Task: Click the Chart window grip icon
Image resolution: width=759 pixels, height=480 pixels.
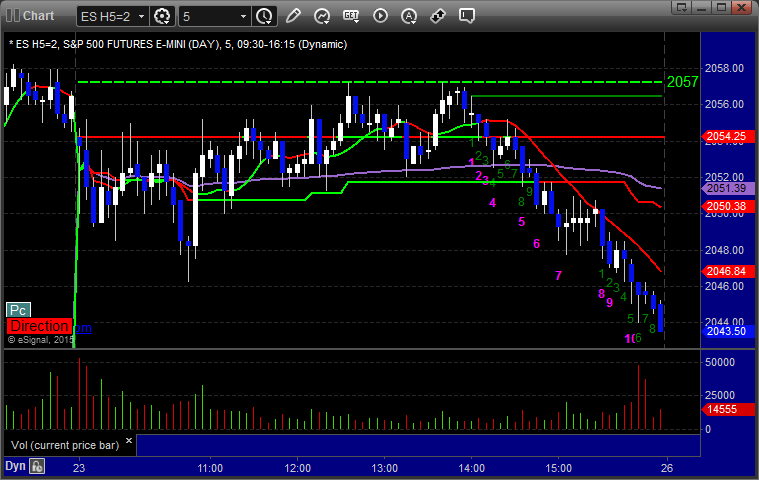Action: pos(13,15)
